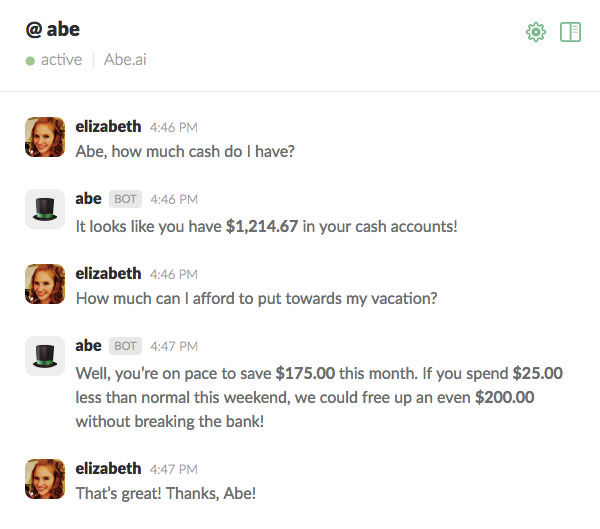Click abe's top hat avatar beside savings reply
The height and width of the screenshot is (529, 600).
point(45,356)
